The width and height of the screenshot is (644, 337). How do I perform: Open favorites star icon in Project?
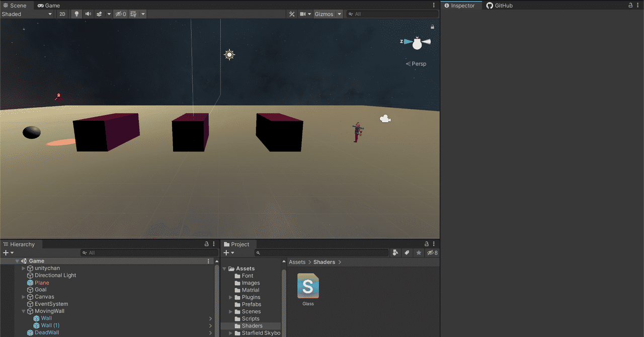click(419, 253)
